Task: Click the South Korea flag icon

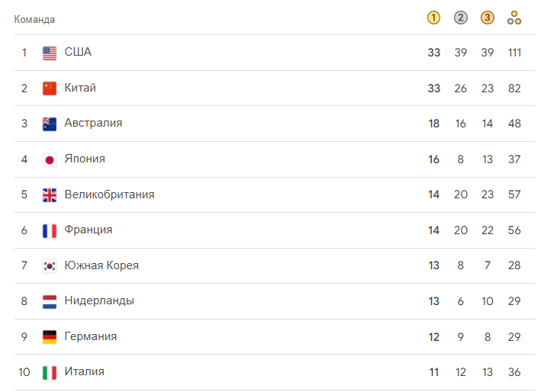Action: pyautogui.click(x=50, y=265)
